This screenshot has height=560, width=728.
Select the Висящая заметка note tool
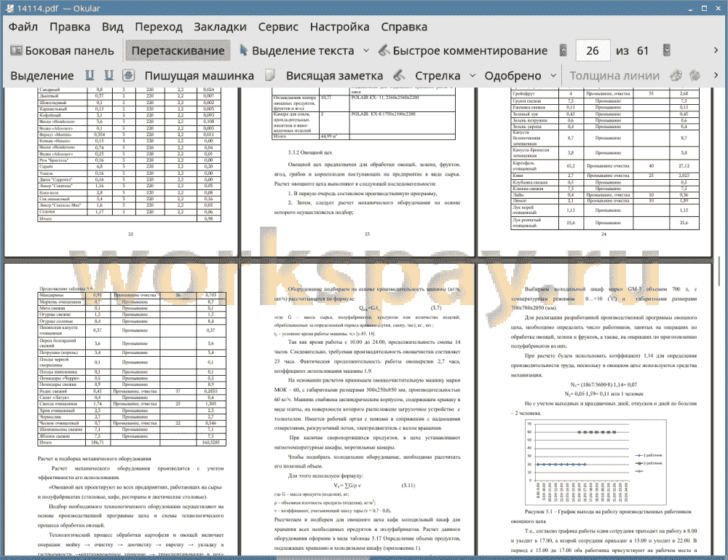click(x=334, y=76)
